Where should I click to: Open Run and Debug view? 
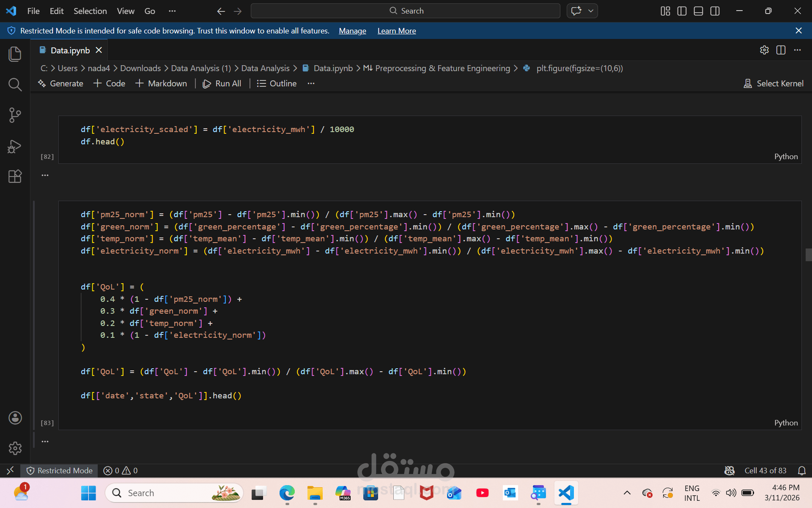[x=15, y=146]
